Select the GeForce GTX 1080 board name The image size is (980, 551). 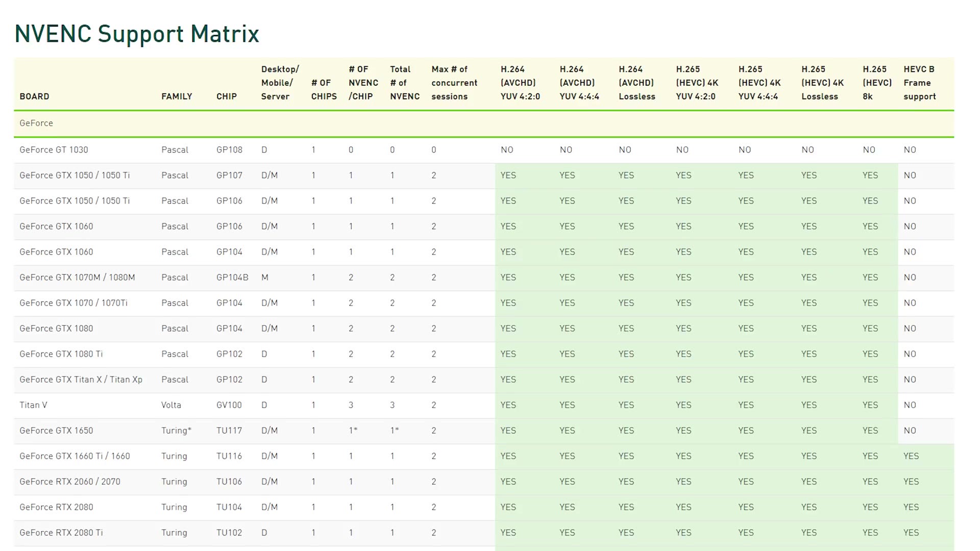(56, 328)
